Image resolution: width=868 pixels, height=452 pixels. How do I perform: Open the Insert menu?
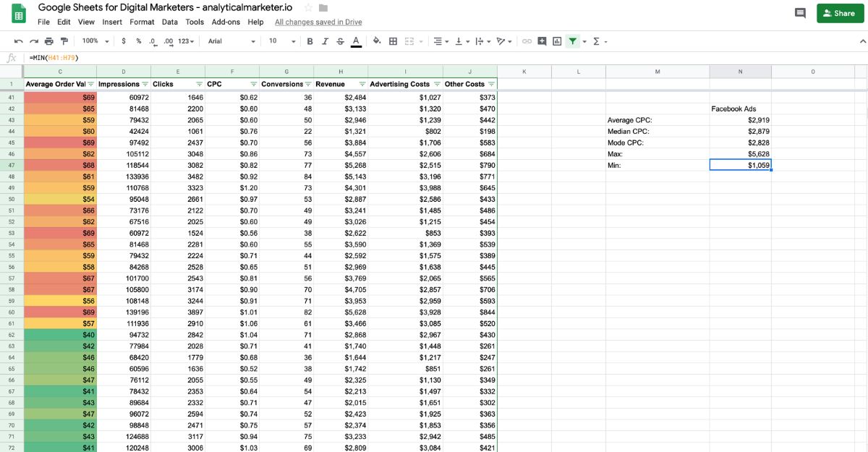point(112,22)
